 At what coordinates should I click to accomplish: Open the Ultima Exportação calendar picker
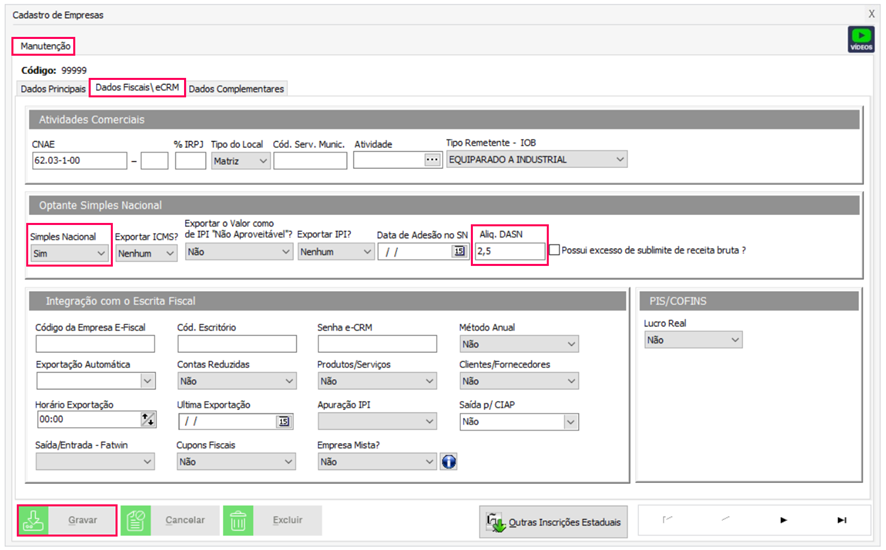click(284, 422)
